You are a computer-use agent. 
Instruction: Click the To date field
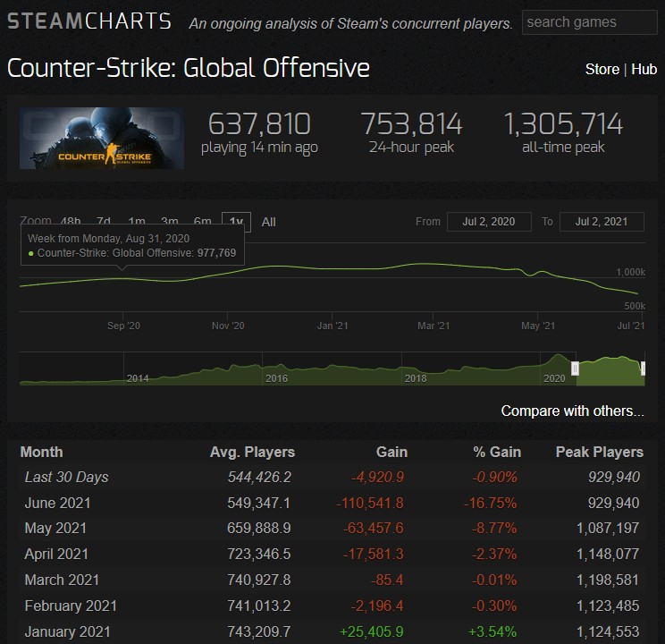point(602,222)
